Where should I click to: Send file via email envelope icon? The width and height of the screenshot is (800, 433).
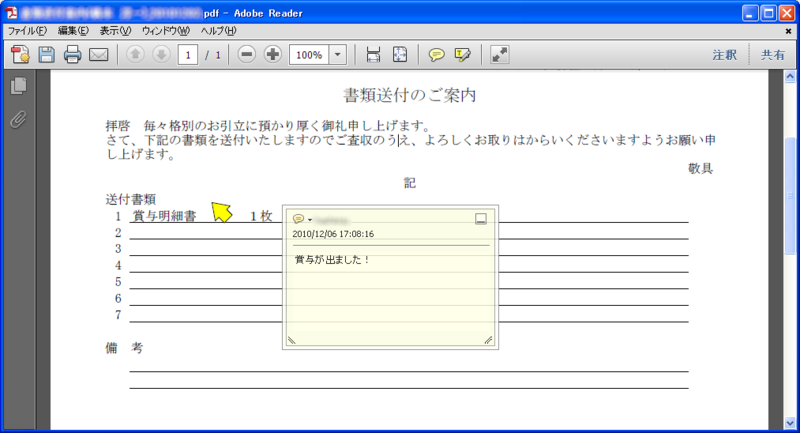click(98, 55)
